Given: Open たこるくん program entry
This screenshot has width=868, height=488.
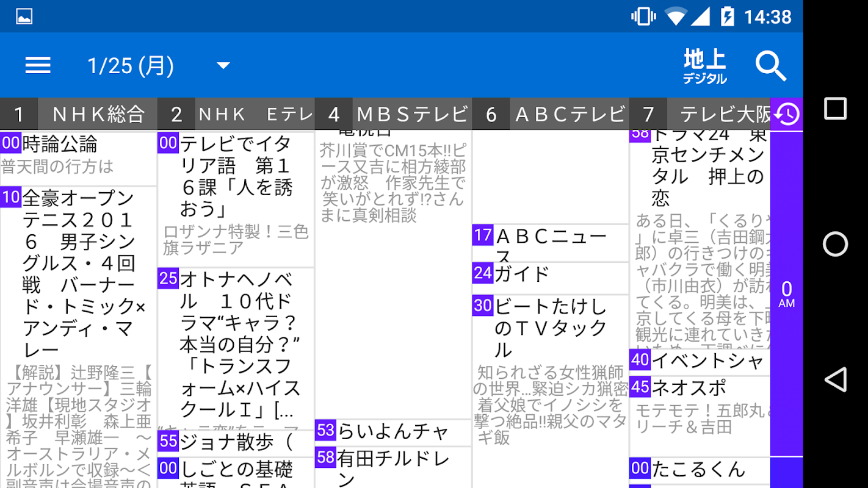Looking at the screenshot, I should tap(700, 469).
